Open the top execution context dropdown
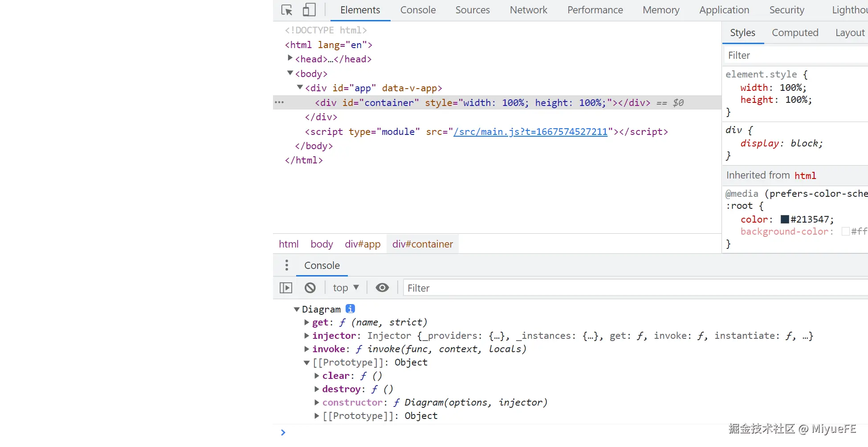Viewport: 868px width, 447px height. pyautogui.click(x=346, y=288)
